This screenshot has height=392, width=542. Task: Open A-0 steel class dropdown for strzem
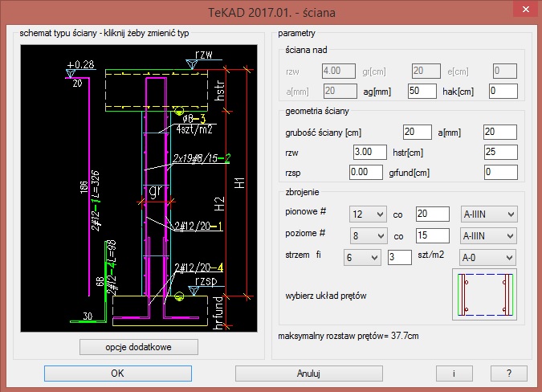coord(487,258)
